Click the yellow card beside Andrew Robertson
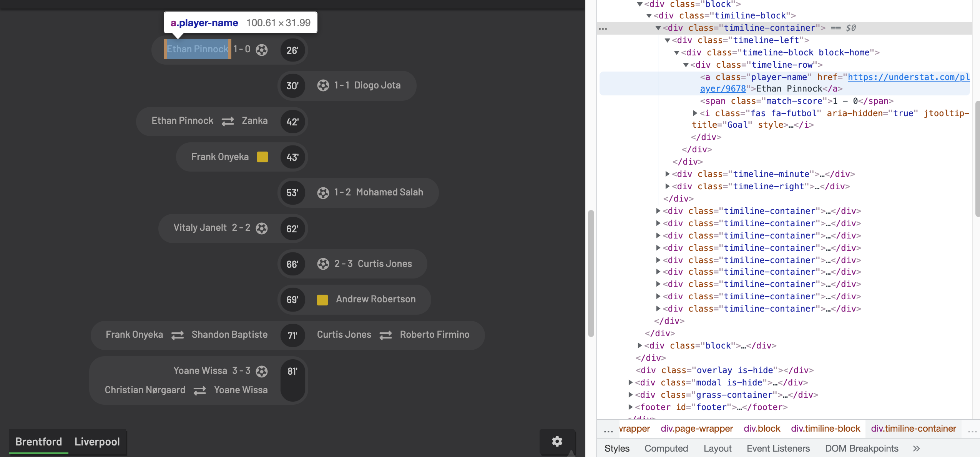Screen dimensions: 980x457 (x=322, y=300)
